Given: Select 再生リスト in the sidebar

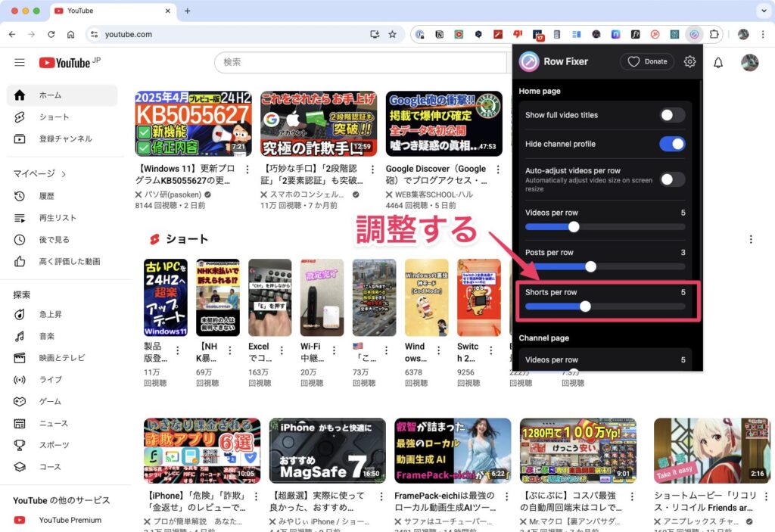Looking at the screenshot, I should tap(62, 218).
